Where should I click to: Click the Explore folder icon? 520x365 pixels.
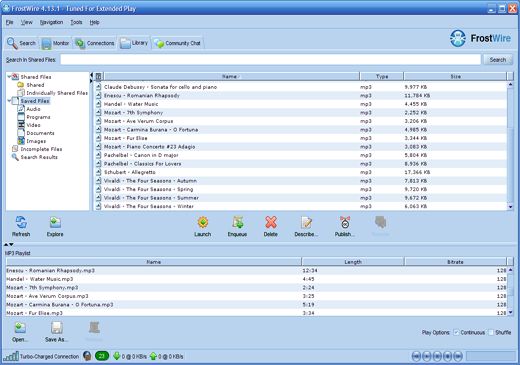coord(55,223)
